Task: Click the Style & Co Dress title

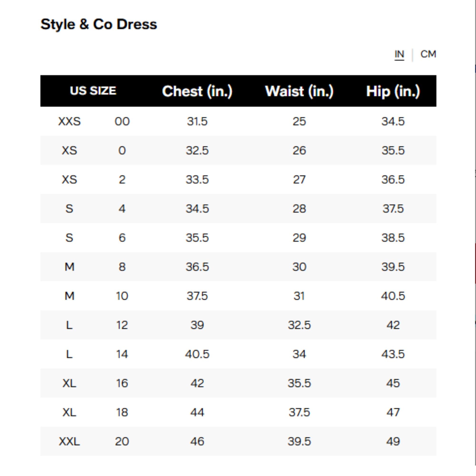Action: click(99, 24)
